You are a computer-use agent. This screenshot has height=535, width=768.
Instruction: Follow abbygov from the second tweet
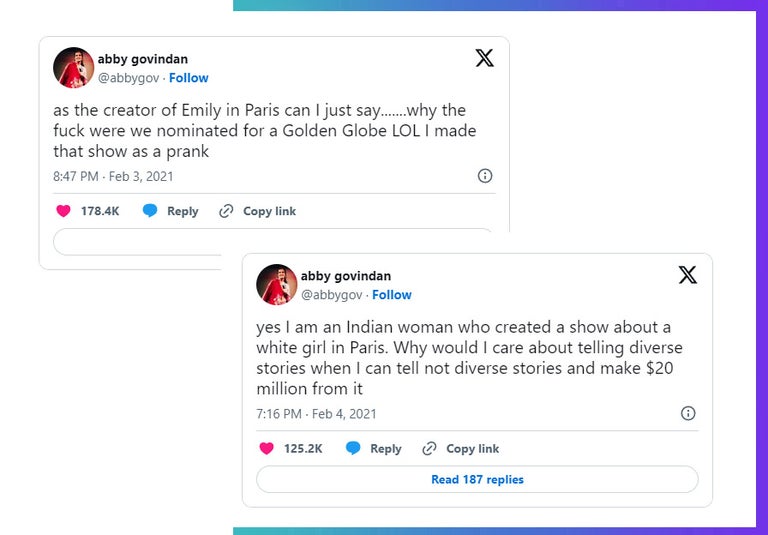[x=392, y=295]
